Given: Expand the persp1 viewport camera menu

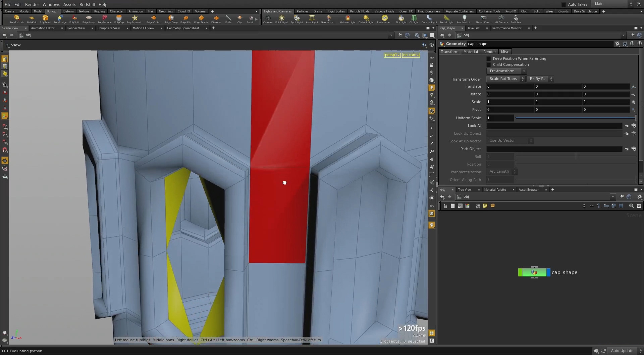Looking at the screenshot, I should click(392, 55).
